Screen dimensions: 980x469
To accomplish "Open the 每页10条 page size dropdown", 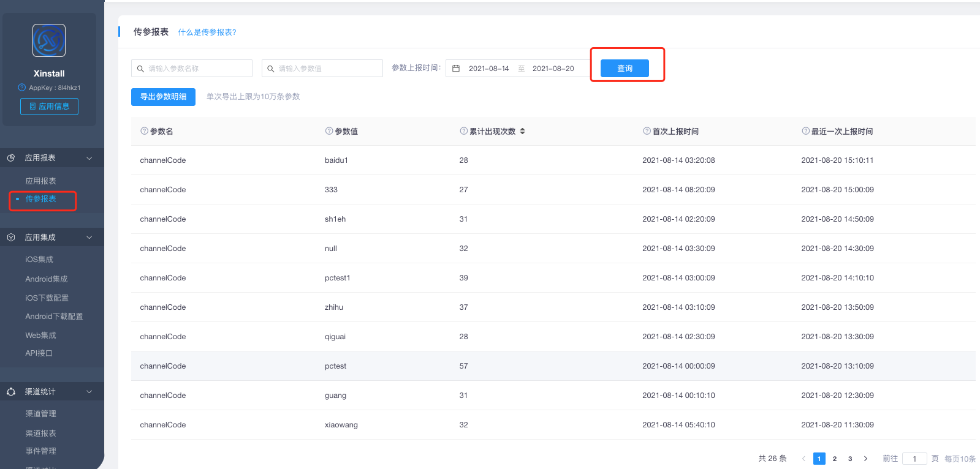I will [x=960, y=459].
